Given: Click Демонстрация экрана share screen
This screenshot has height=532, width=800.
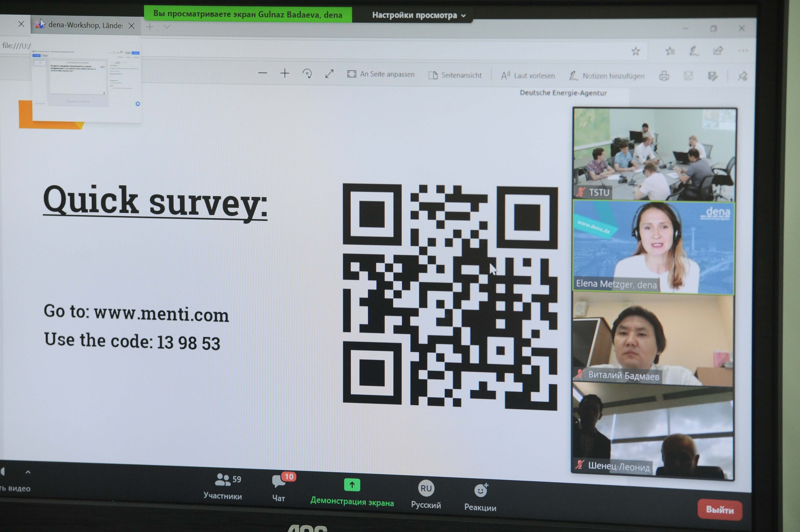Looking at the screenshot, I should [352, 492].
